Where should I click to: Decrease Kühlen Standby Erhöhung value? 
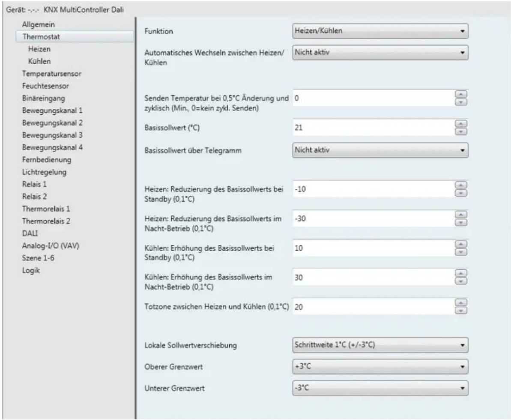(461, 252)
